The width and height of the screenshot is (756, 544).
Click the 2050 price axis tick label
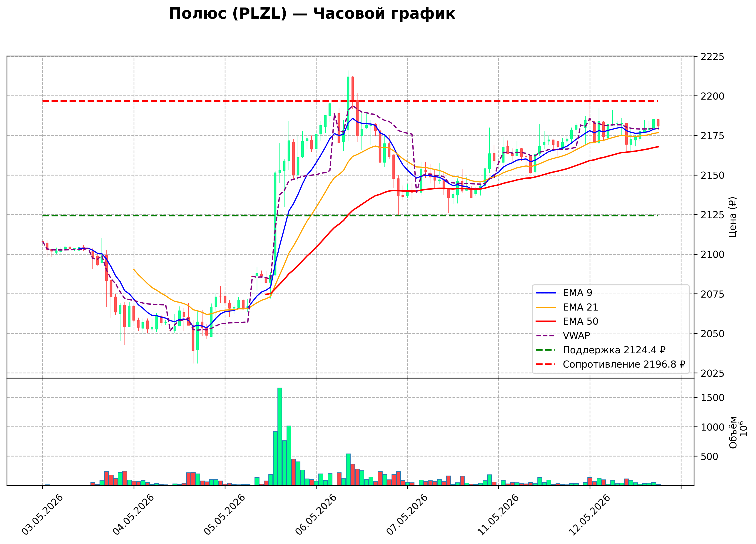(712, 334)
